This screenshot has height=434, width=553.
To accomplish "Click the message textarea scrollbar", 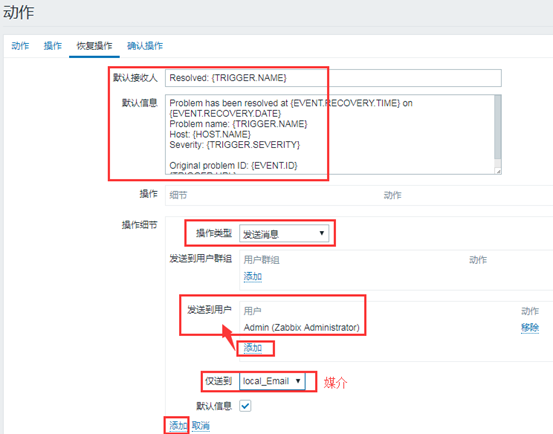I will (498, 127).
